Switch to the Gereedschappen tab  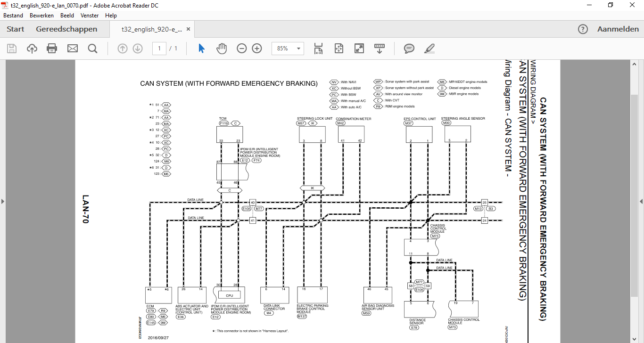pos(66,29)
